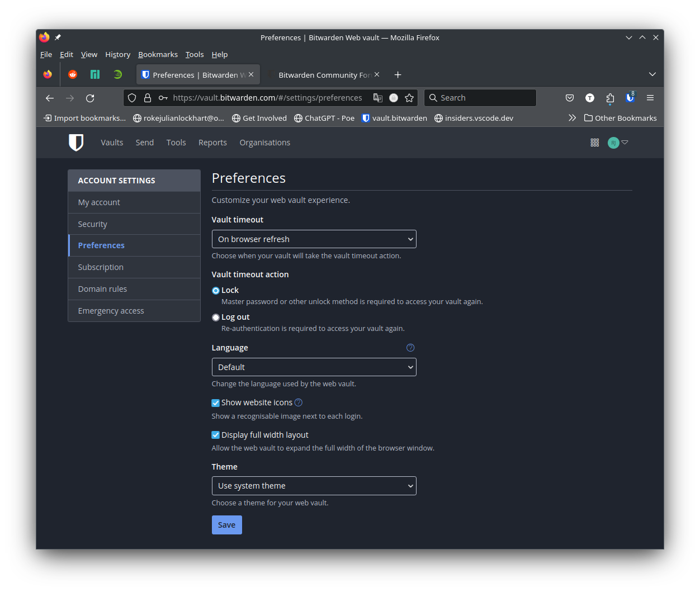Open the Other Bookmarks folder
The image size is (700, 592).
point(621,118)
